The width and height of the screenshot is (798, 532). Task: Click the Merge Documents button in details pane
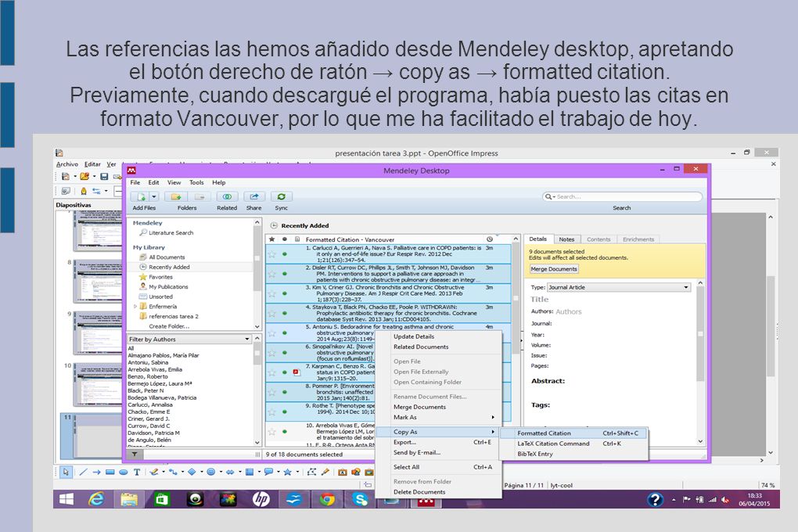point(554,269)
